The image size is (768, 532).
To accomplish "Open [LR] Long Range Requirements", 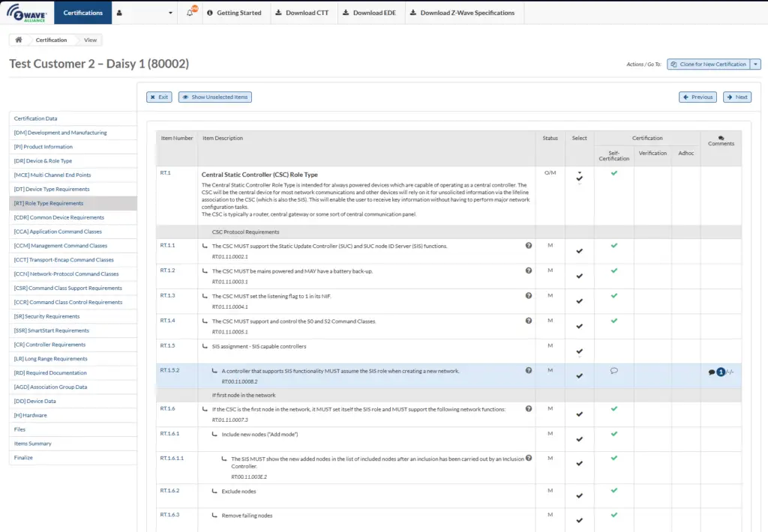I will [73, 359].
